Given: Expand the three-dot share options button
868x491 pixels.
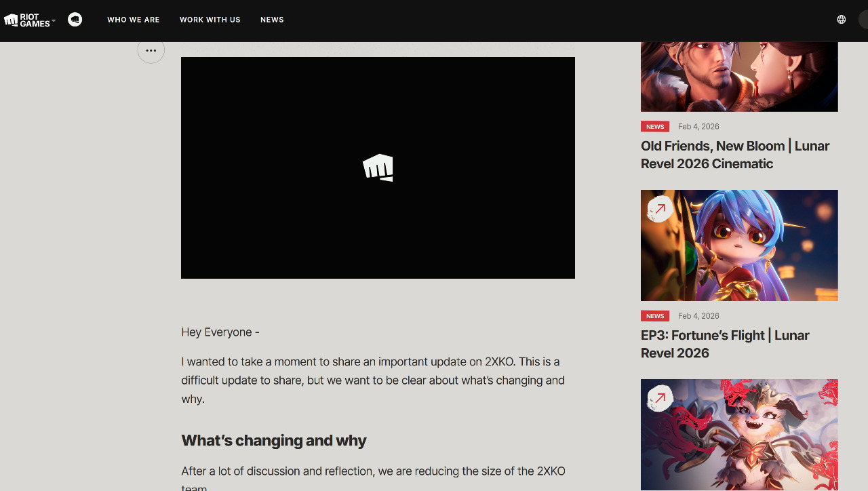Looking at the screenshot, I should [x=151, y=50].
